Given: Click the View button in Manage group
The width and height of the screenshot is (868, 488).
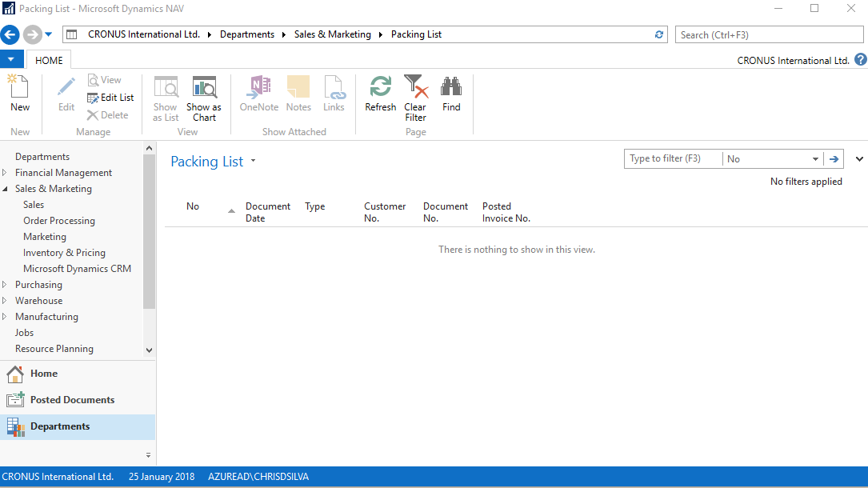Looking at the screenshot, I should pyautogui.click(x=105, y=80).
